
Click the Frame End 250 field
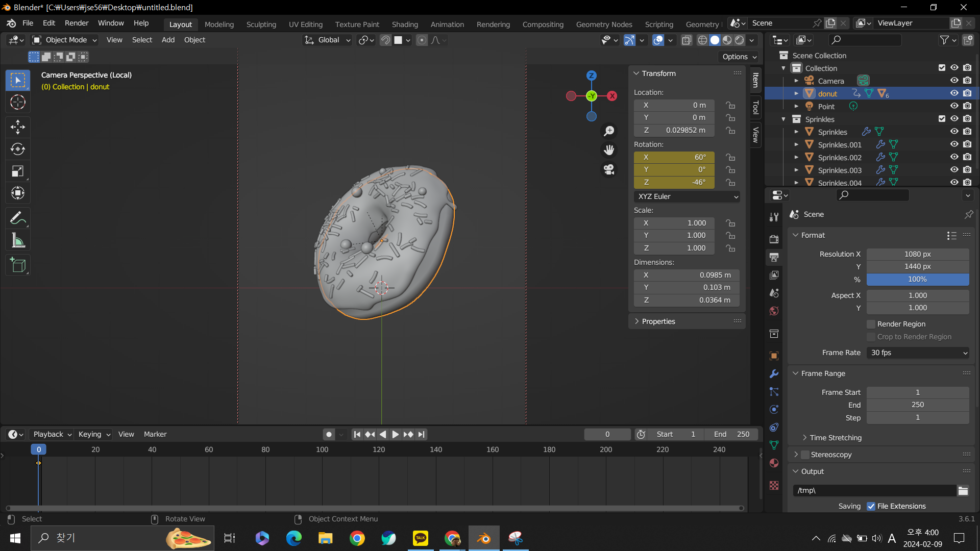(918, 405)
